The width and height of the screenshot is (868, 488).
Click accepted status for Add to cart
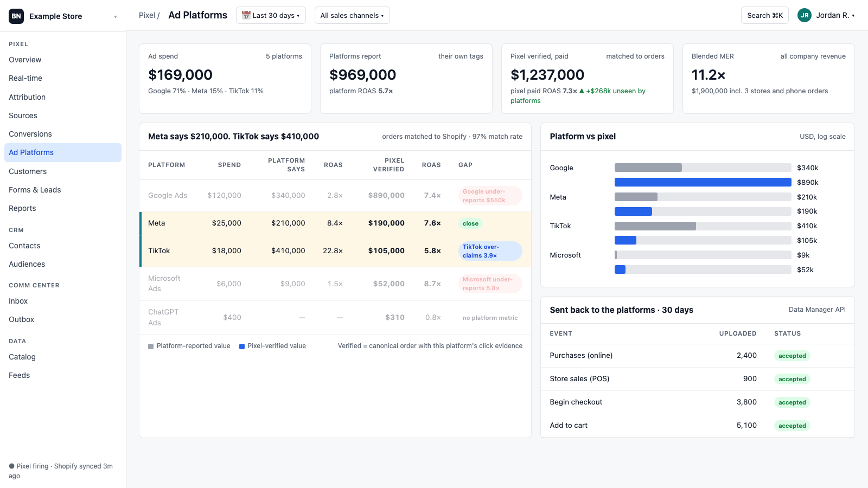pyautogui.click(x=792, y=426)
